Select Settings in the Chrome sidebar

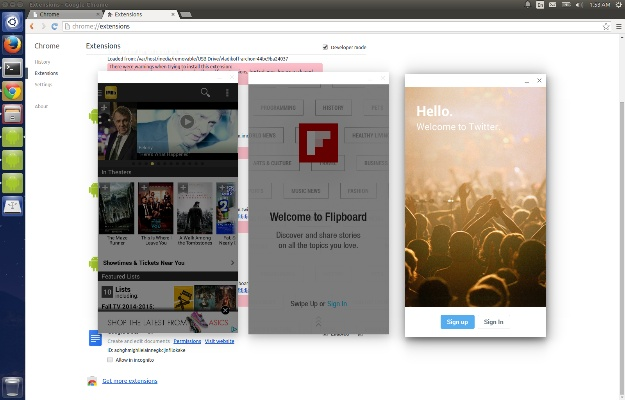pyautogui.click(x=43, y=84)
